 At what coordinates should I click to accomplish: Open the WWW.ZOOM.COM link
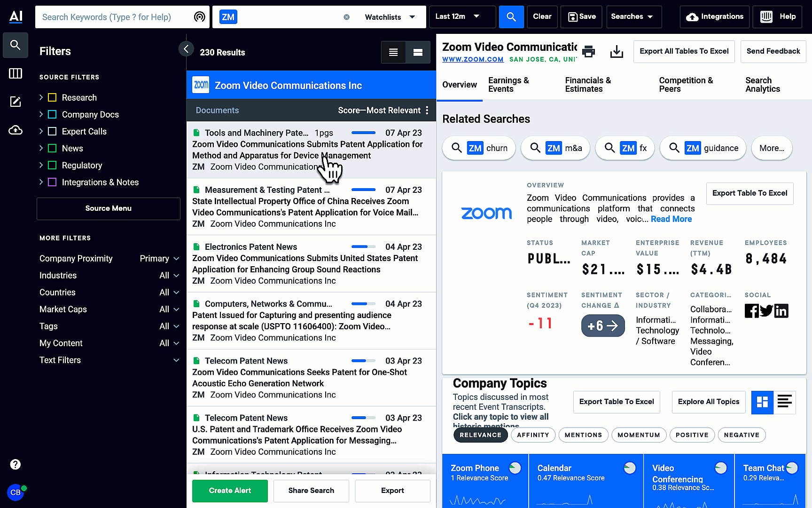point(473,59)
